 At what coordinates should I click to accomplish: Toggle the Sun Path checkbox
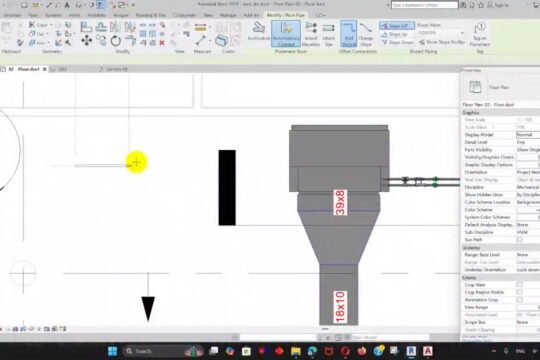(520, 239)
